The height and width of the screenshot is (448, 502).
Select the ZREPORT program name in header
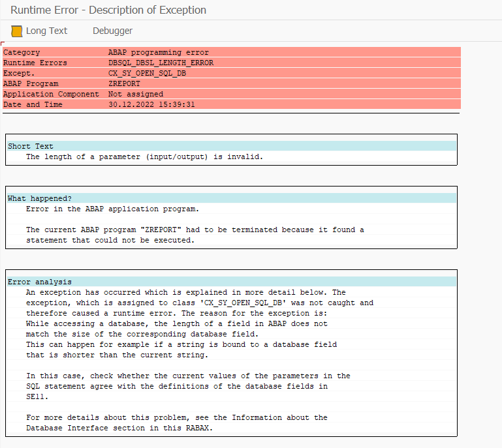click(x=124, y=83)
